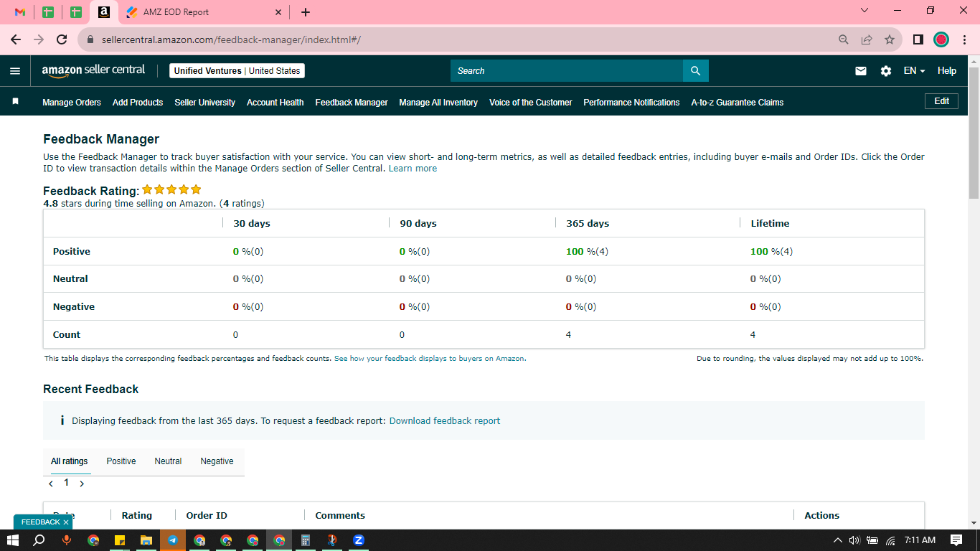The image size is (980, 551).
Task: Open Seller University link
Action: [x=205, y=103]
